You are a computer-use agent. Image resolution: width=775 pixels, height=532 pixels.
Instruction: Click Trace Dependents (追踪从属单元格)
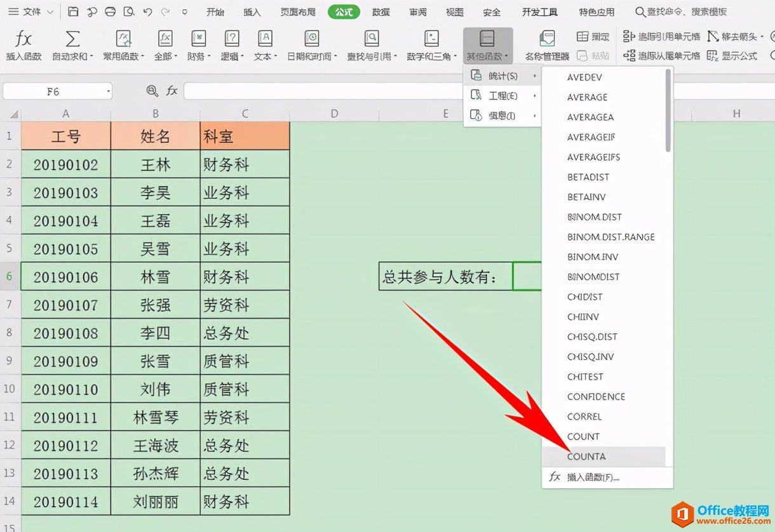point(661,56)
